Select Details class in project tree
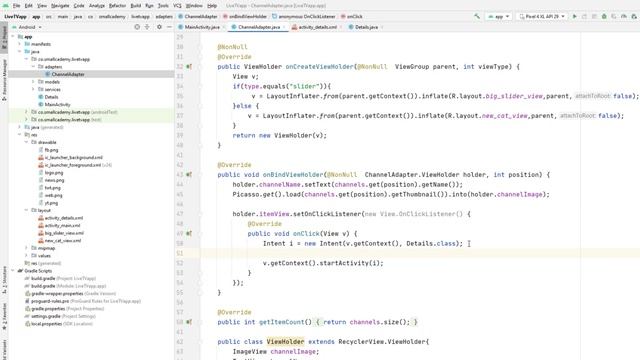This screenshot has width=640, height=360. [x=51, y=97]
